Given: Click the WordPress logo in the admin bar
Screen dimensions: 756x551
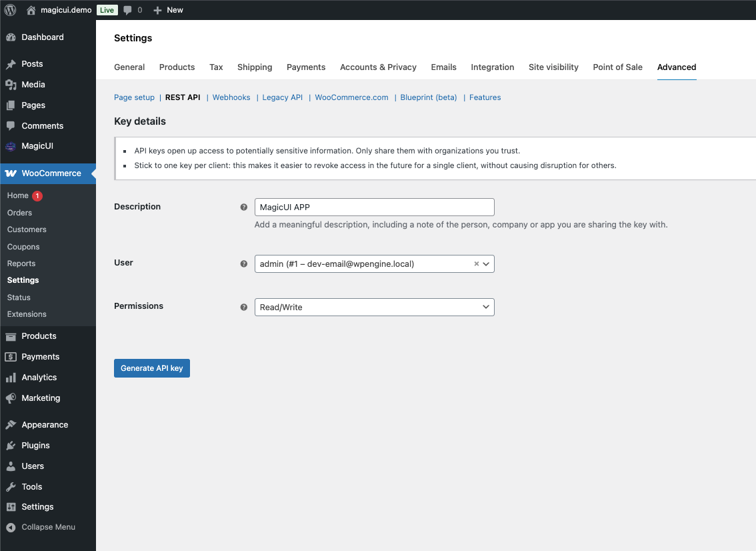Looking at the screenshot, I should click(x=10, y=10).
